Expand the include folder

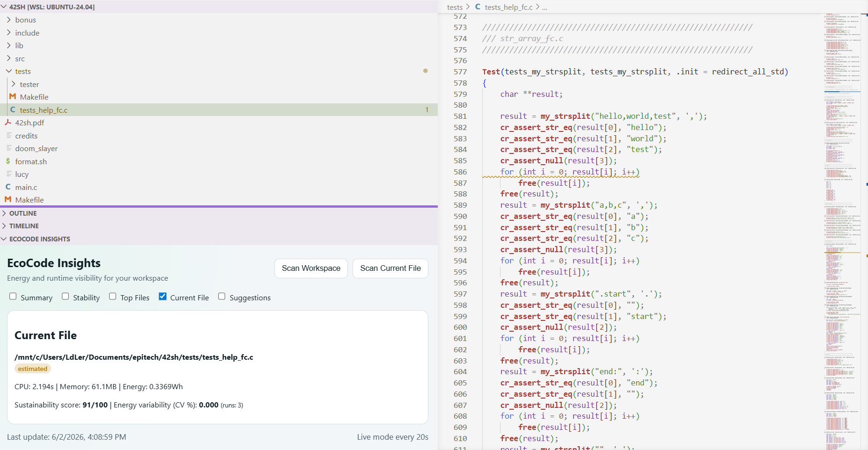tap(9, 32)
